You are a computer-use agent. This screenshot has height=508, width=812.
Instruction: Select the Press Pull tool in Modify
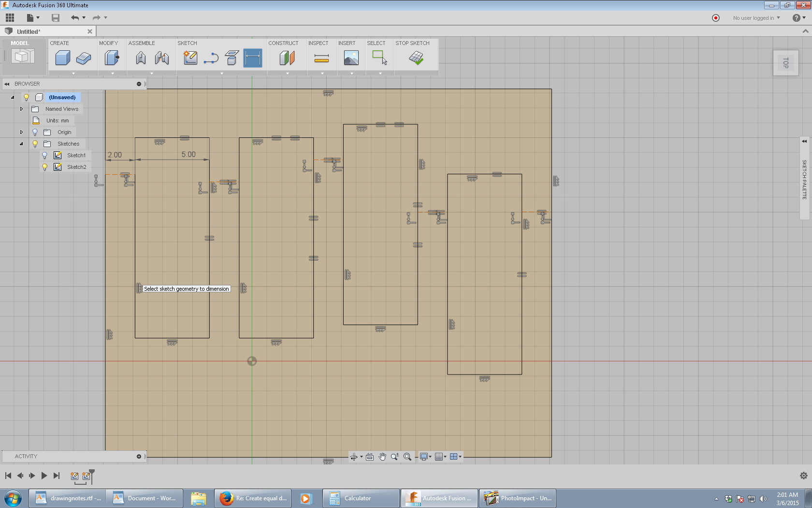click(x=112, y=58)
